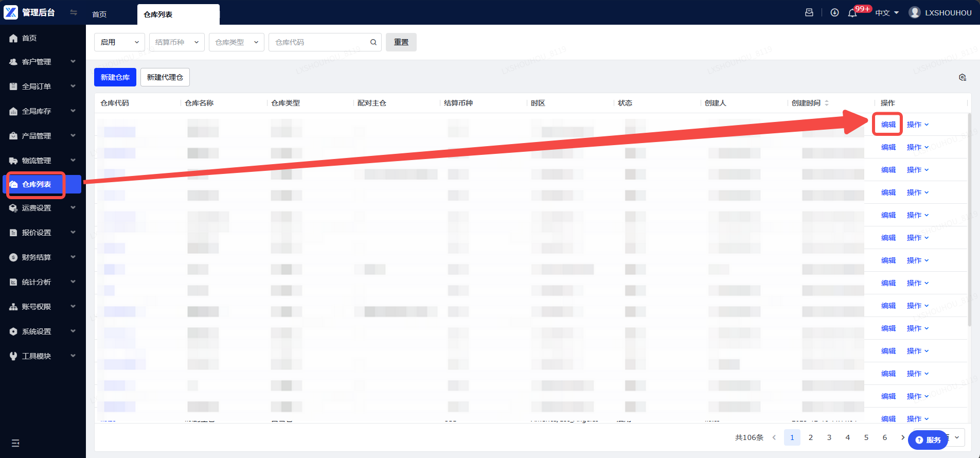This screenshot has height=458, width=980.
Task: Go to page 3 in pagination
Action: tap(829, 437)
